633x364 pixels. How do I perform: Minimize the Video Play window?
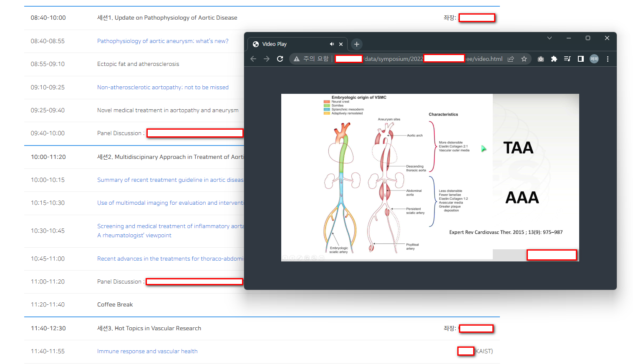(569, 38)
